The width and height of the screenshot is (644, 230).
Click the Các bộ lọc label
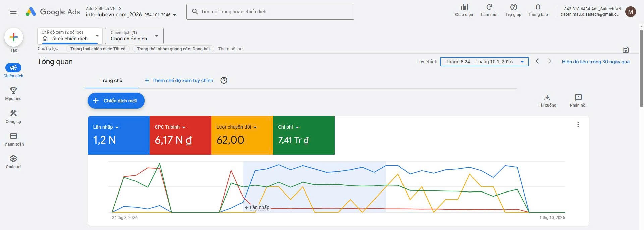coord(48,49)
